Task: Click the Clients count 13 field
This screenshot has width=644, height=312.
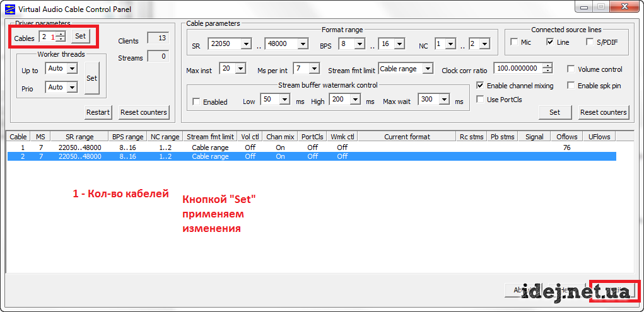Action: coord(158,38)
